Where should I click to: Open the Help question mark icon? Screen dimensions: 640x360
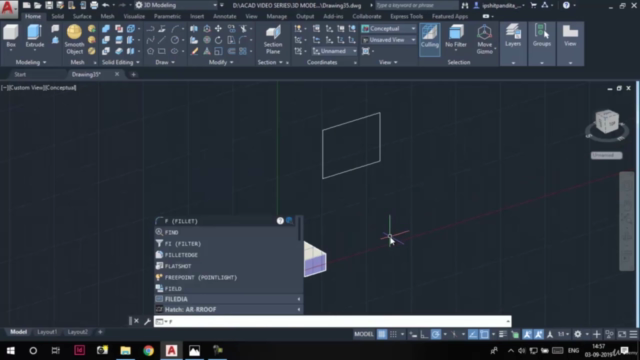pyautogui.click(x=566, y=5)
